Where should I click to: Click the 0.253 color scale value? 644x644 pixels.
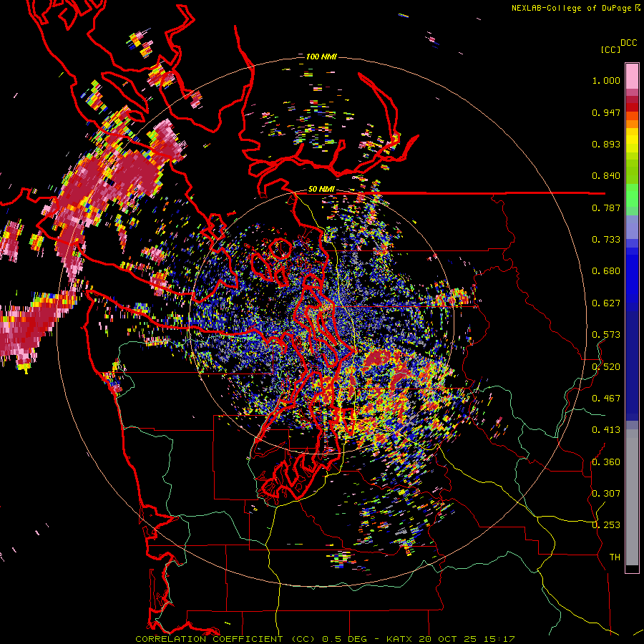[606, 525]
